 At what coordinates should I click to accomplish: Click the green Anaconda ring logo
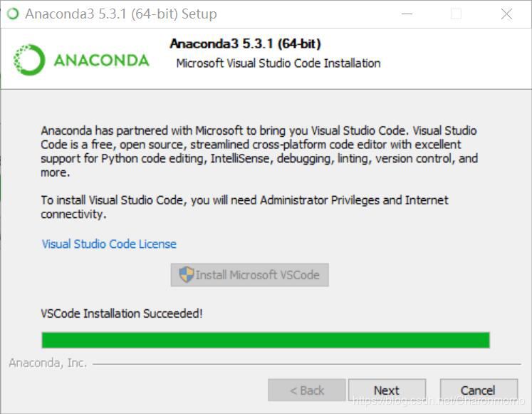pos(29,60)
